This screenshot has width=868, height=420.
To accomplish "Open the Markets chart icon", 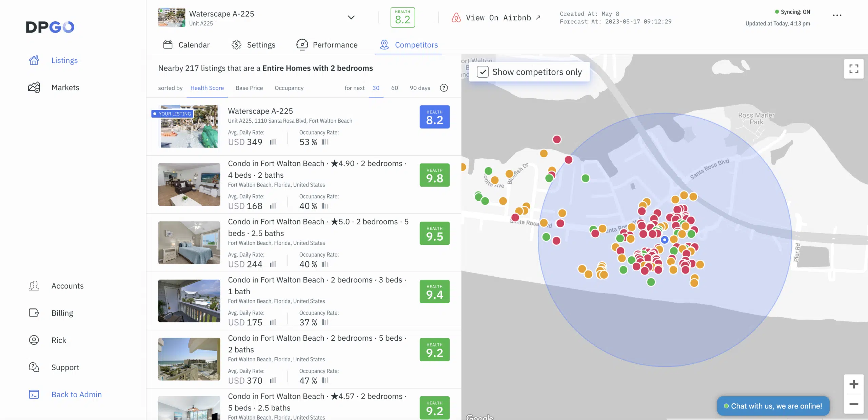I will pyautogui.click(x=34, y=87).
